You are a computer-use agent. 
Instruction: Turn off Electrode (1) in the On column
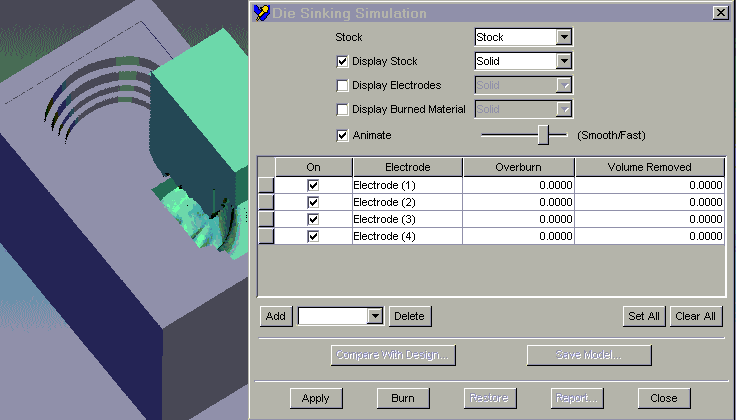point(313,186)
